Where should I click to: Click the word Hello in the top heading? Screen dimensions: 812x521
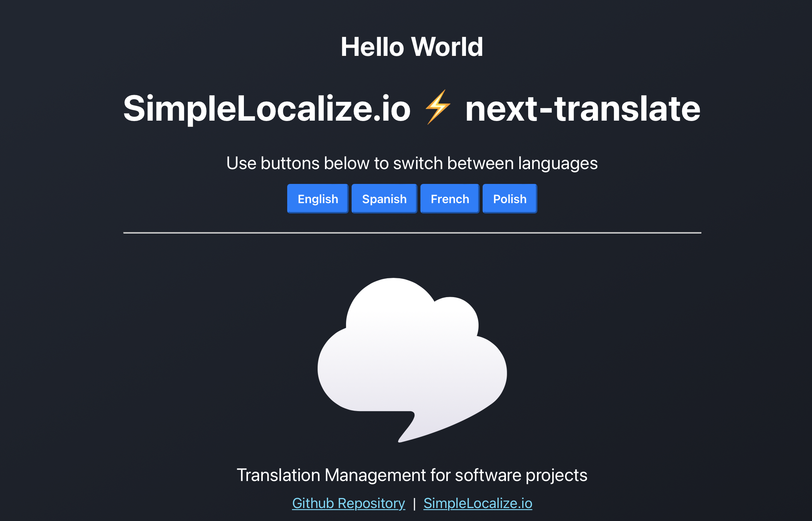coord(372,47)
